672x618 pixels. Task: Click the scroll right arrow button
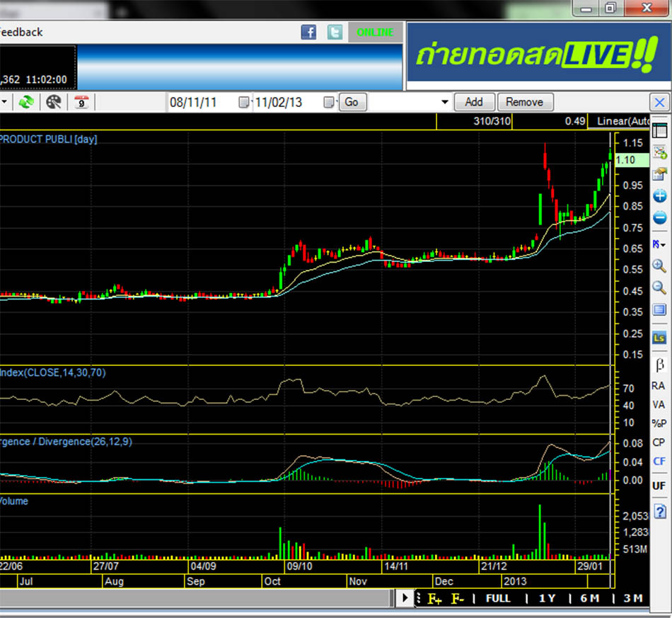click(x=404, y=598)
